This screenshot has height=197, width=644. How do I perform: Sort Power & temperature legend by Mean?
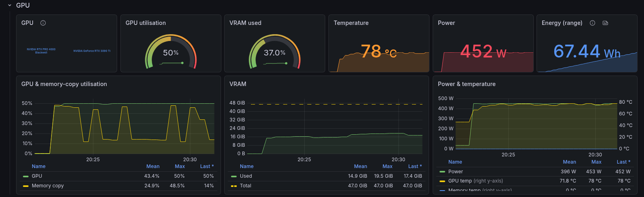pyautogui.click(x=570, y=162)
